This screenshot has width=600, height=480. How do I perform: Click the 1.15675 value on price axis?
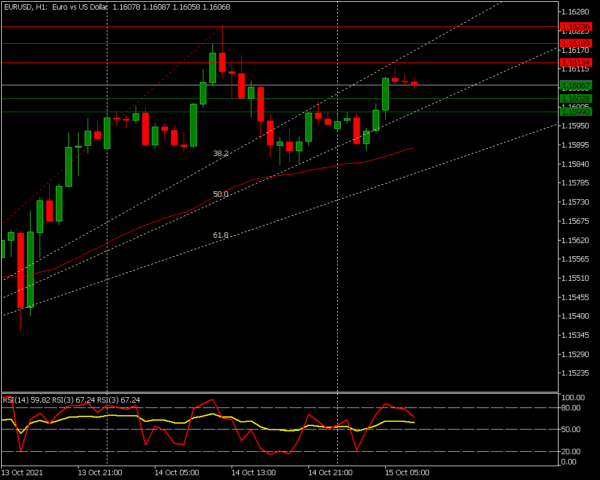pyautogui.click(x=575, y=221)
